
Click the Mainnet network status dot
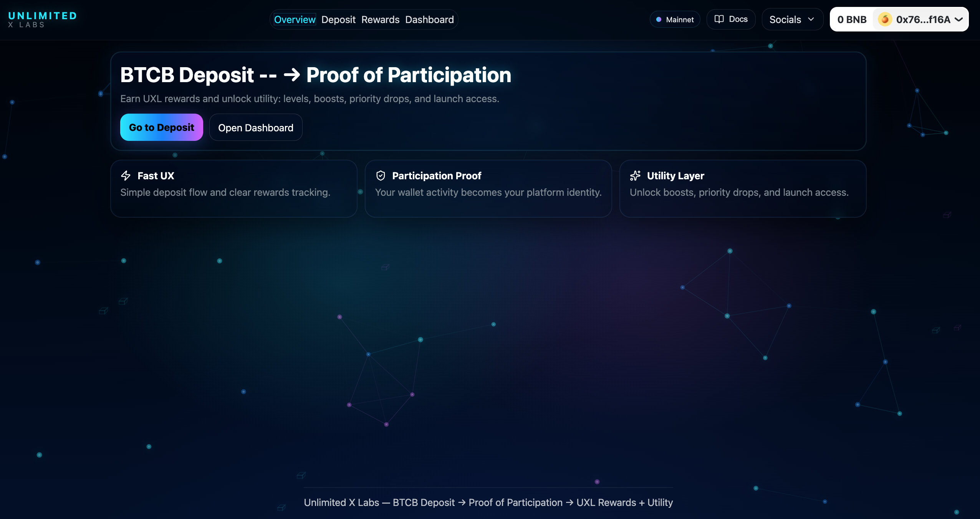[659, 19]
